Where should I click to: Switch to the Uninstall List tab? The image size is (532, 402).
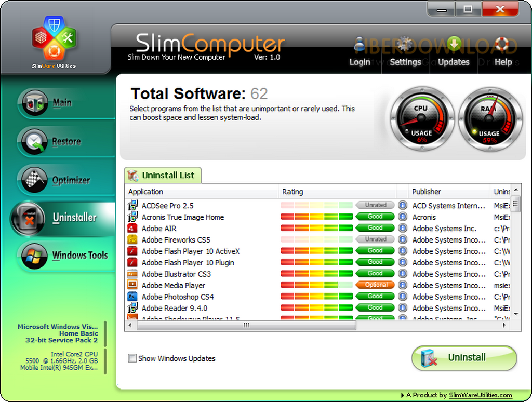163,176
